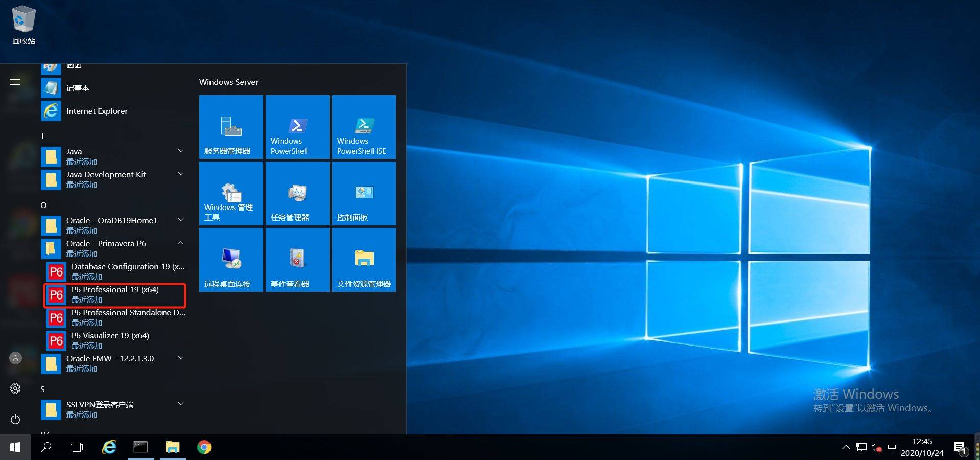Open Settings via the gear icon
Image resolution: width=980 pixels, height=460 pixels.
15,388
